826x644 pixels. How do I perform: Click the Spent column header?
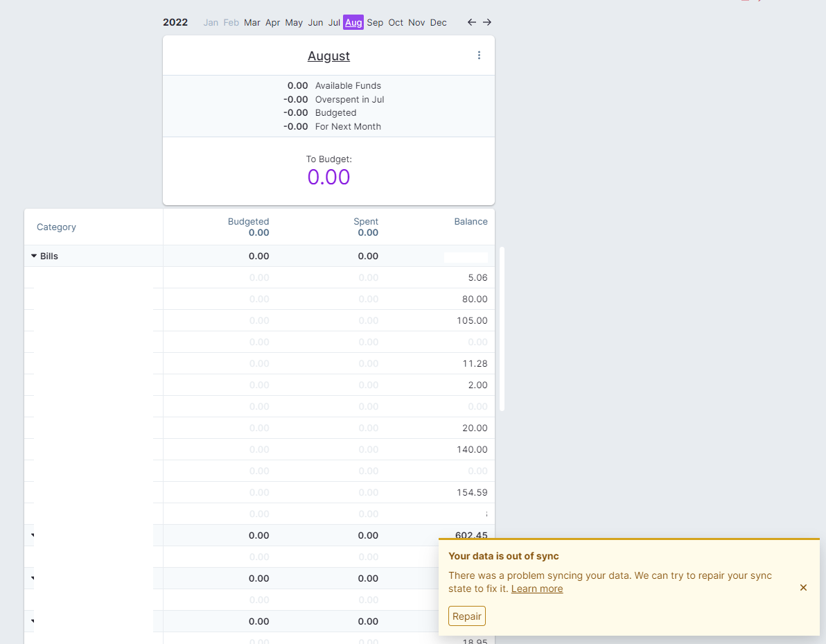pyautogui.click(x=366, y=221)
